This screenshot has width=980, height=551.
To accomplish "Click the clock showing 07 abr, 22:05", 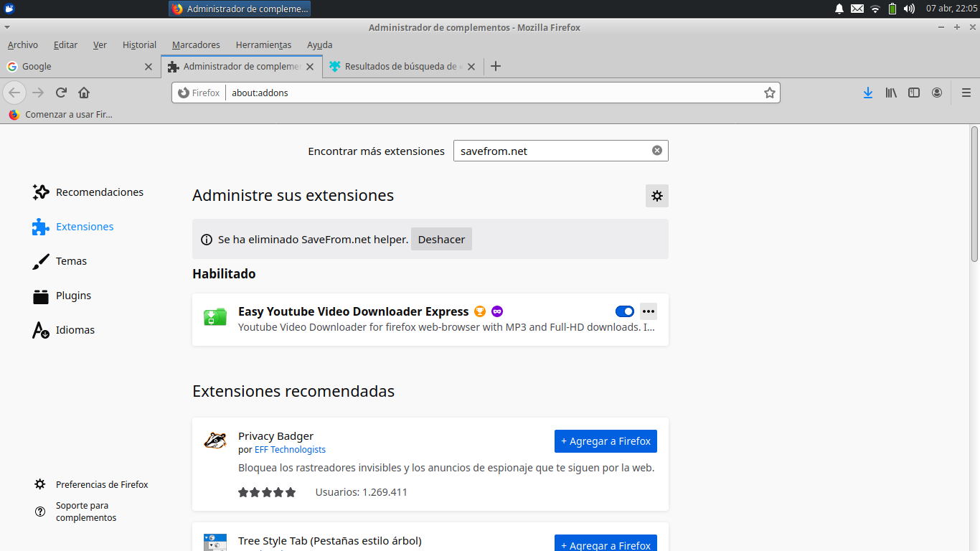I will pos(951,9).
